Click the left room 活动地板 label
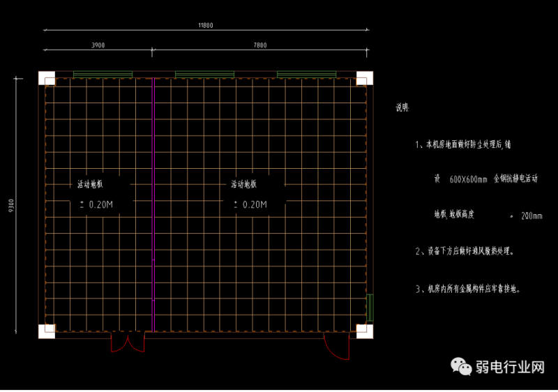Viewport: 558px width, 392px height. tap(90, 185)
